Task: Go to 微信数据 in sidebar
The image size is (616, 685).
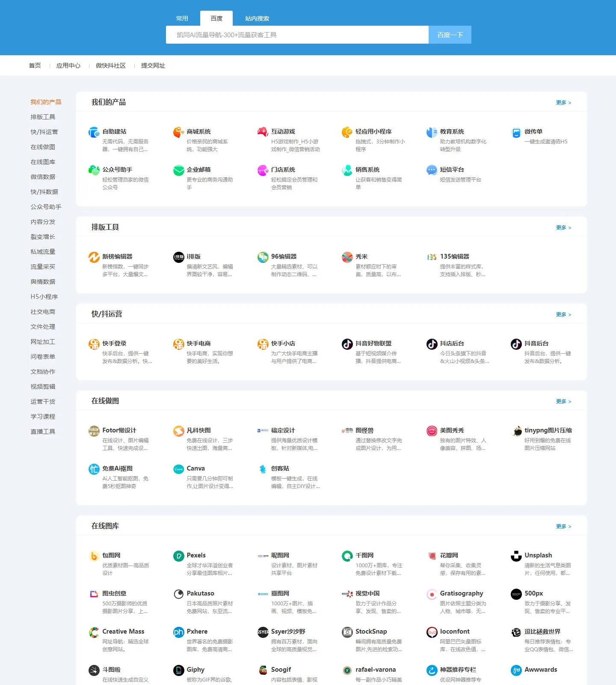Action: [x=43, y=177]
